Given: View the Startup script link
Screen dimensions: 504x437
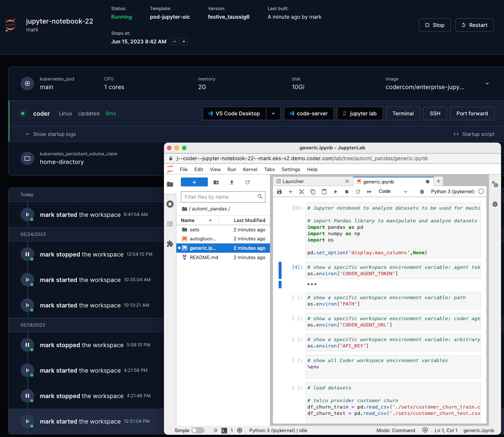Looking at the screenshot, I should [474, 134].
